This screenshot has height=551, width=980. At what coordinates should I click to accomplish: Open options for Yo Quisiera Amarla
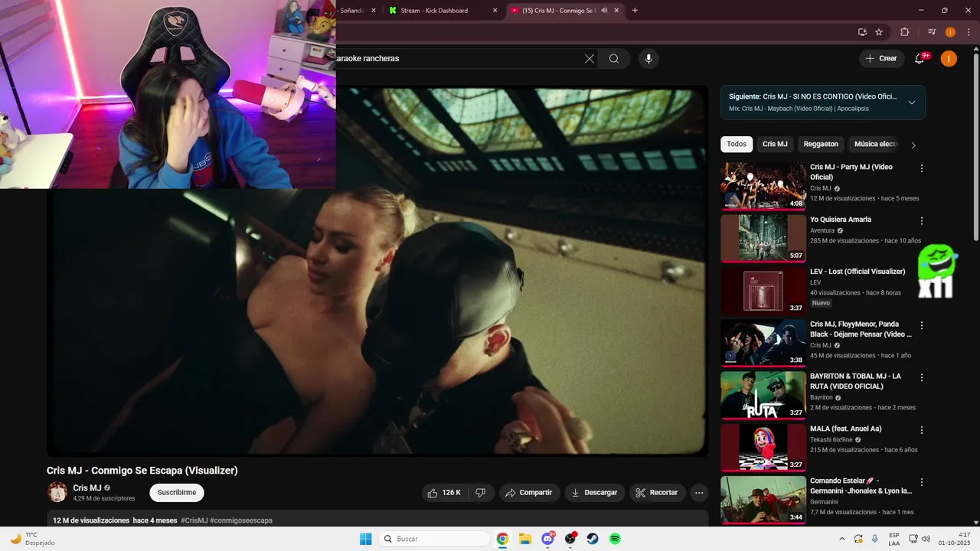point(922,220)
